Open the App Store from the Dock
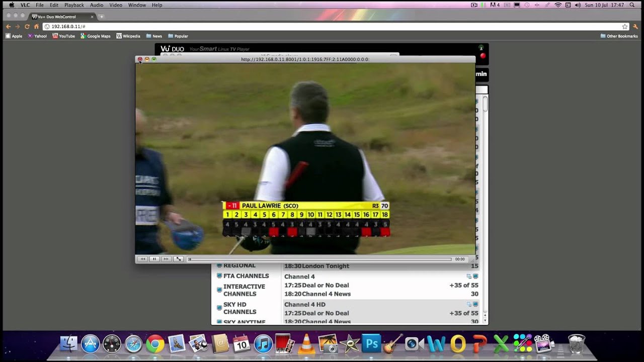 pyautogui.click(x=91, y=344)
